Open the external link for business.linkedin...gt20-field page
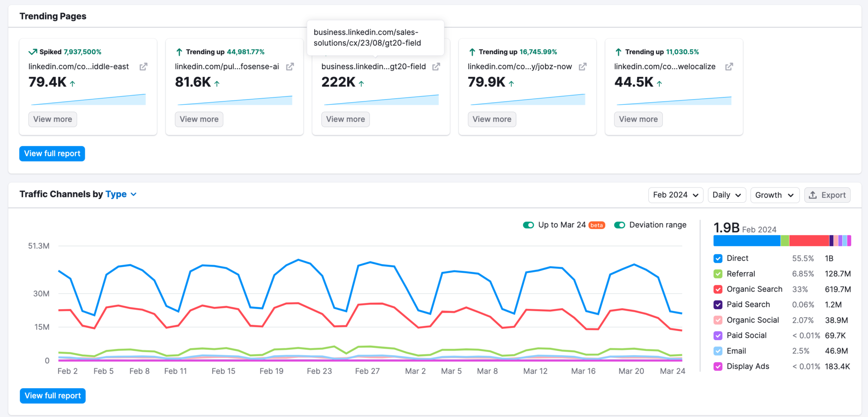Image resolution: width=868 pixels, height=417 pixels. coord(437,67)
